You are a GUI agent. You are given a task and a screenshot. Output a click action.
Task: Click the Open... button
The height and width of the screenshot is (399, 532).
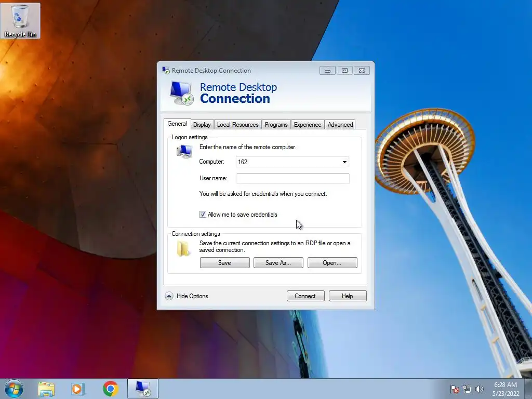332,262
